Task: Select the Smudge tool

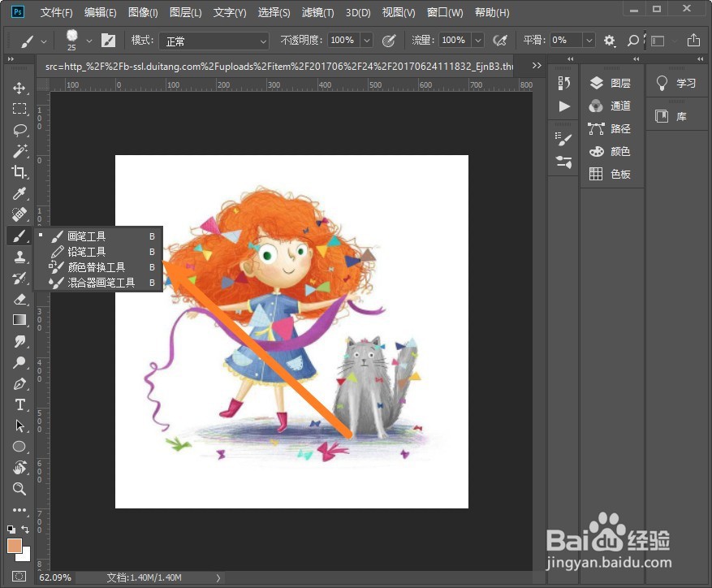Action: (x=19, y=341)
